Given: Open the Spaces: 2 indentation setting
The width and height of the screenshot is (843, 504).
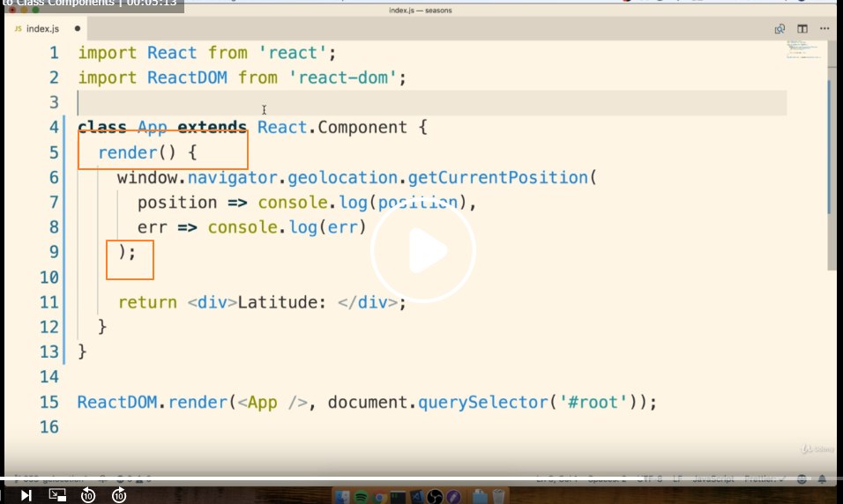Looking at the screenshot, I should [x=607, y=478].
